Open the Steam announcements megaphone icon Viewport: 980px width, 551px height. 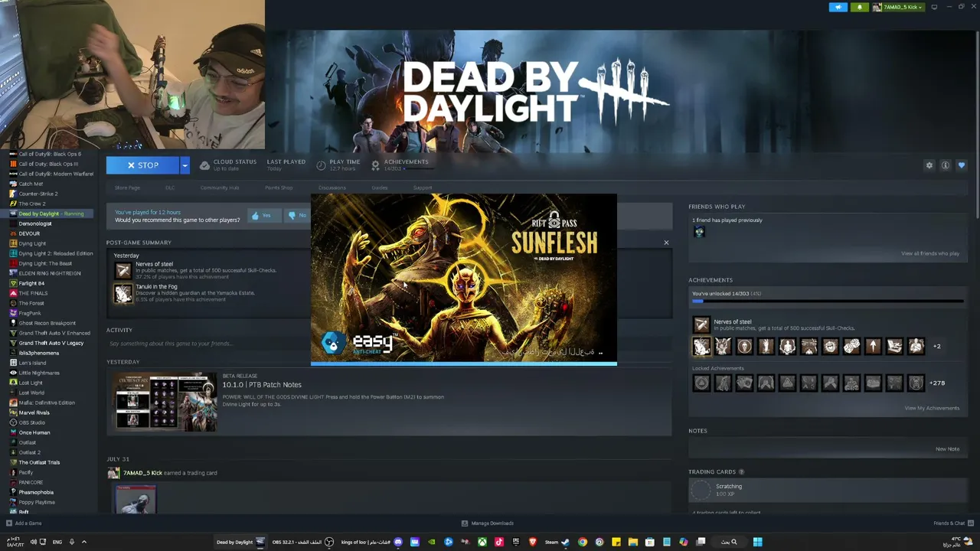838,7
